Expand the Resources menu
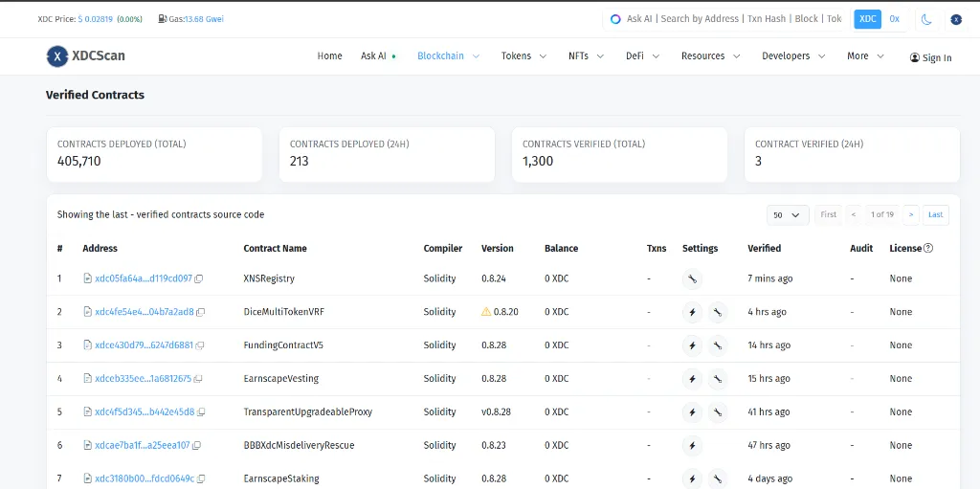This screenshot has width=980, height=489. [711, 56]
